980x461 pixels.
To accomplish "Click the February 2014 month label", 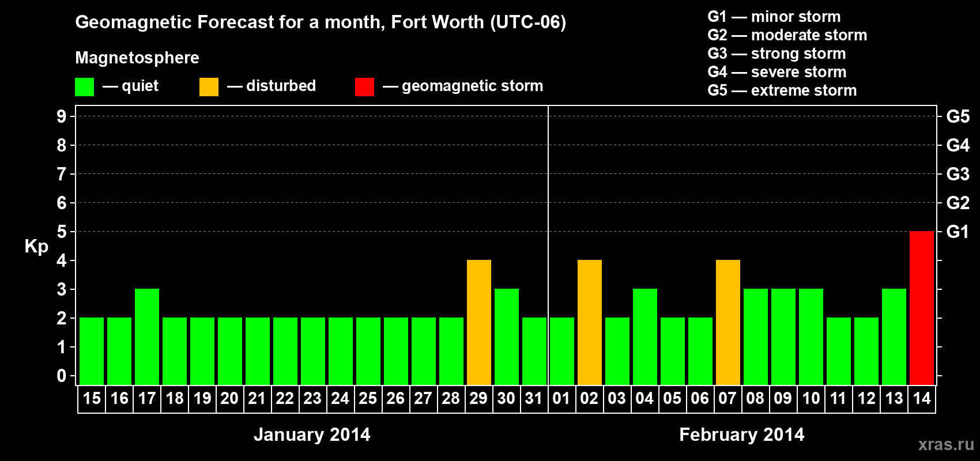I will (741, 434).
